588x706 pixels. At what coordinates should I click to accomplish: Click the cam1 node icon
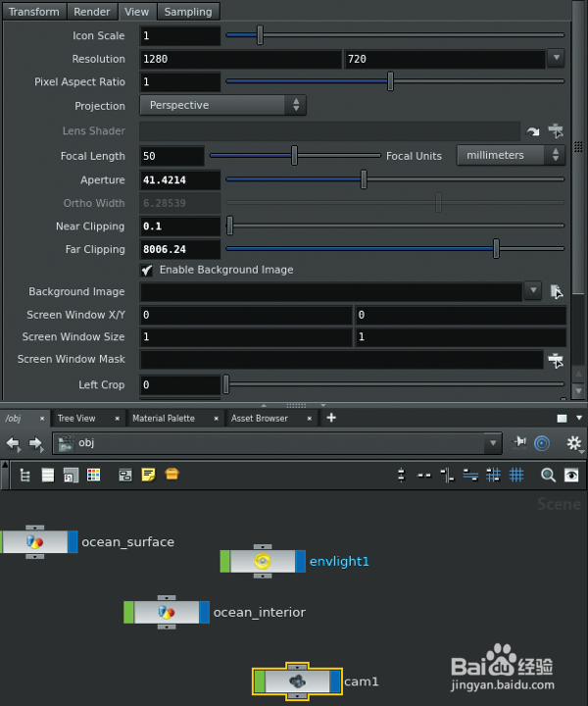click(x=298, y=681)
